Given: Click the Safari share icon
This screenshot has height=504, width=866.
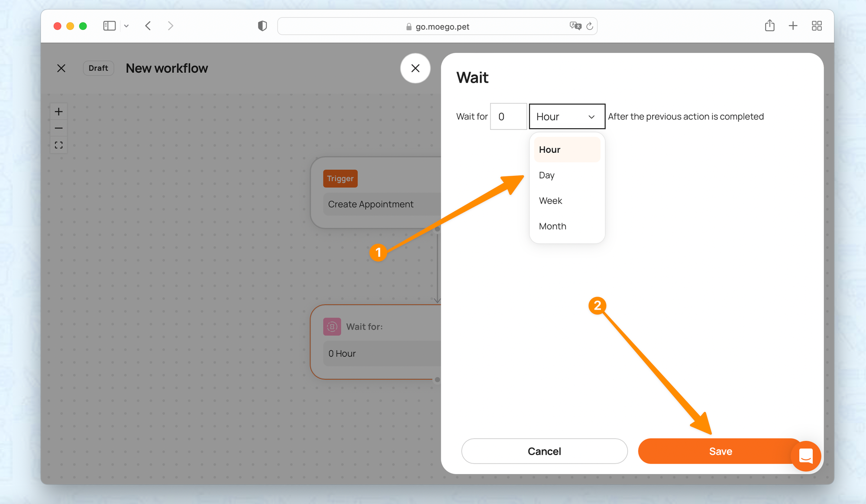Looking at the screenshot, I should pyautogui.click(x=769, y=26).
